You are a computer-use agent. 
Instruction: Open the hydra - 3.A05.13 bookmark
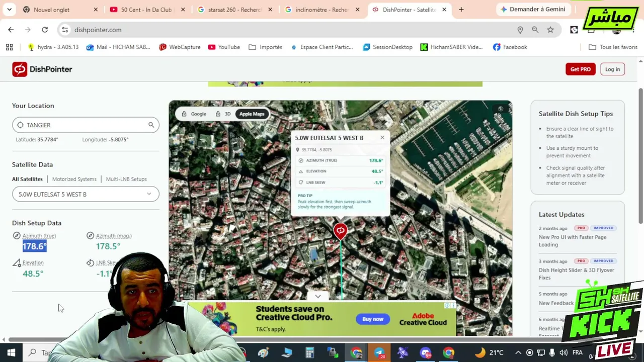(x=53, y=47)
